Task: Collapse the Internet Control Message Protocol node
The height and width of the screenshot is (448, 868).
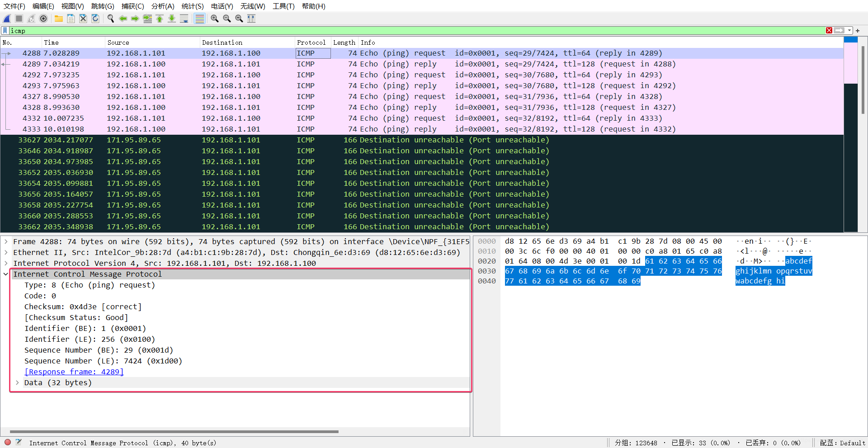Action: tap(6, 274)
